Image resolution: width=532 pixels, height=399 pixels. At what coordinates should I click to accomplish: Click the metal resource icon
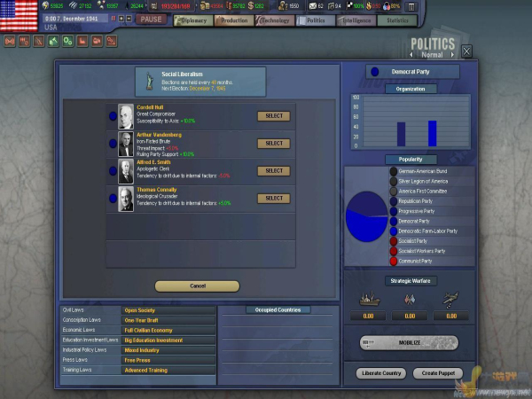pyautogui.click(x=73, y=5)
